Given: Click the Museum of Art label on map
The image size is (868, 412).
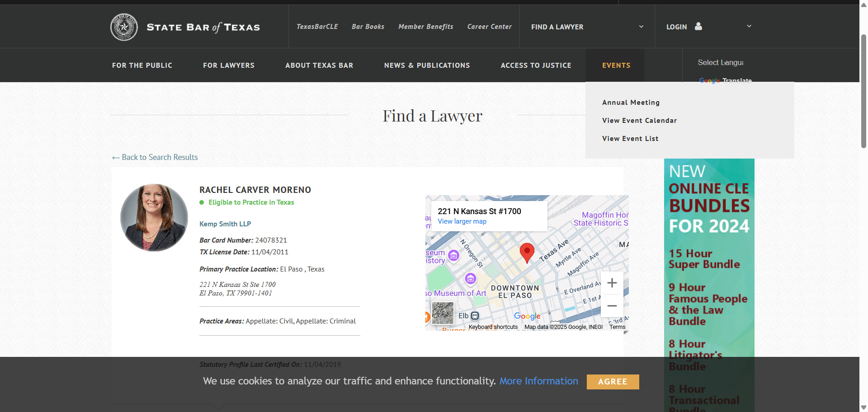Looking at the screenshot, I should tap(456, 293).
